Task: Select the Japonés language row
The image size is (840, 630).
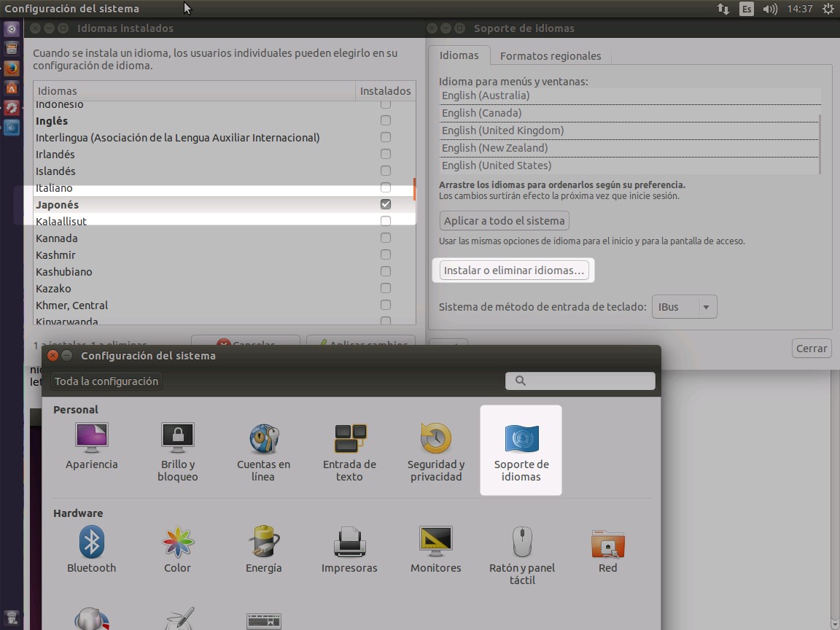Action: [224, 204]
